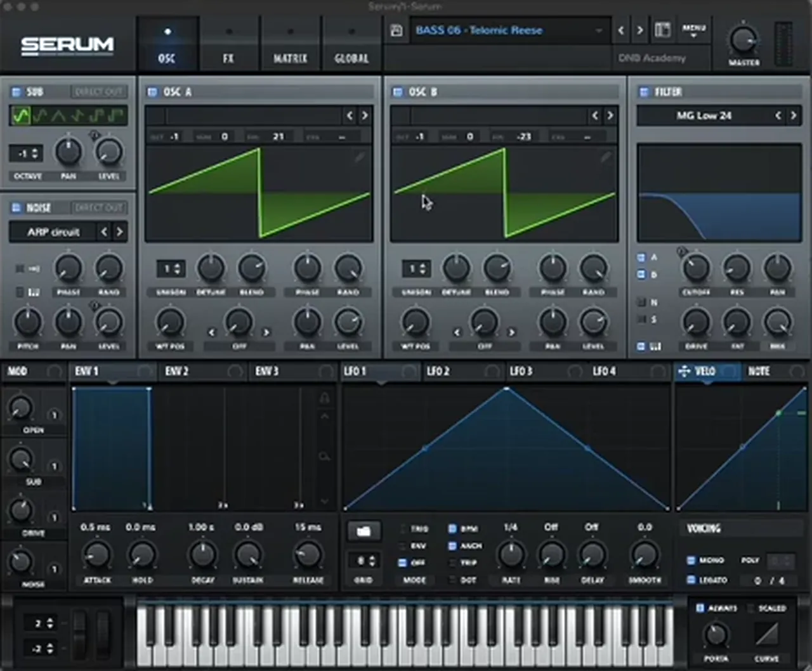
Task: Click the ENV 1 lock icon
Action: click(x=324, y=398)
